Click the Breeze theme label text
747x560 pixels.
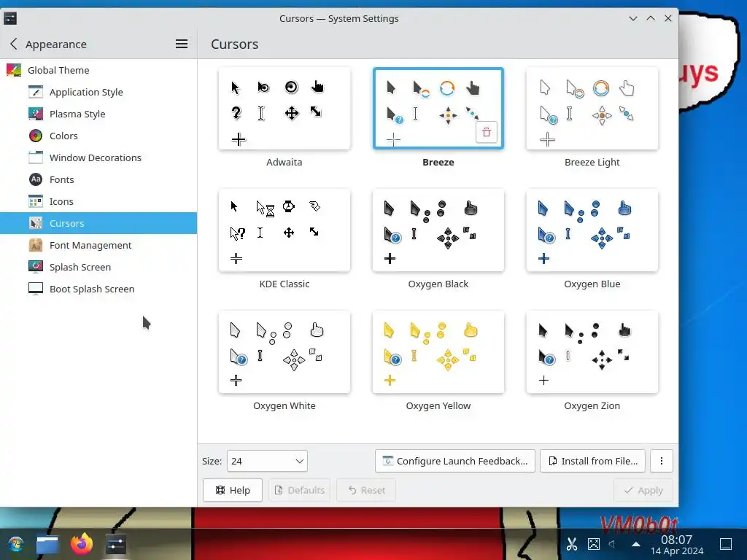(x=438, y=162)
